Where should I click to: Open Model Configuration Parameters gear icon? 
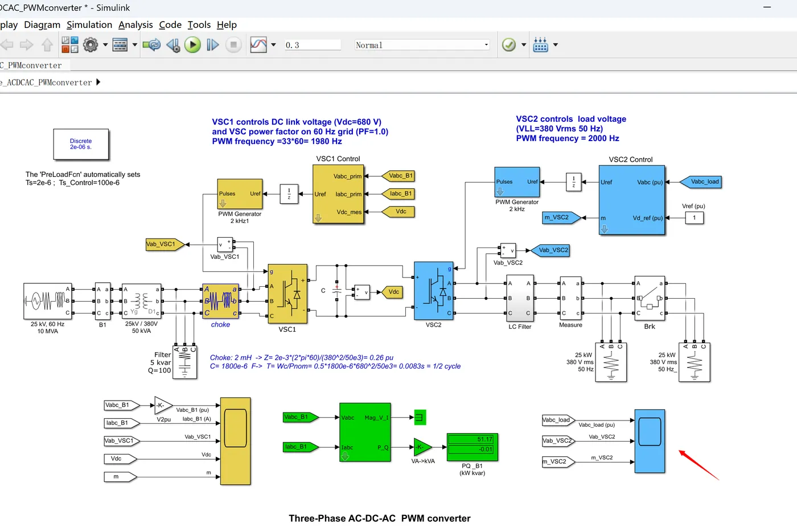[91, 45]
